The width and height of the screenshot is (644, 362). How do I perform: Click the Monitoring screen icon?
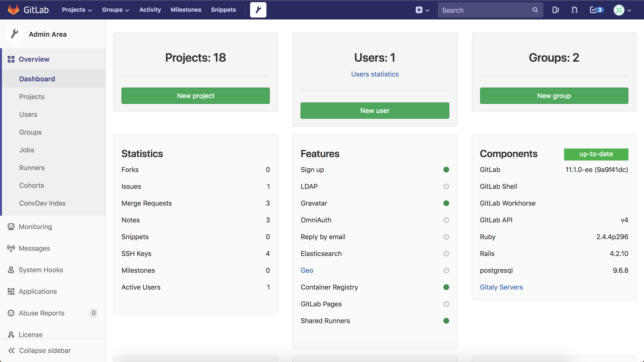click(x=11, y=227)
